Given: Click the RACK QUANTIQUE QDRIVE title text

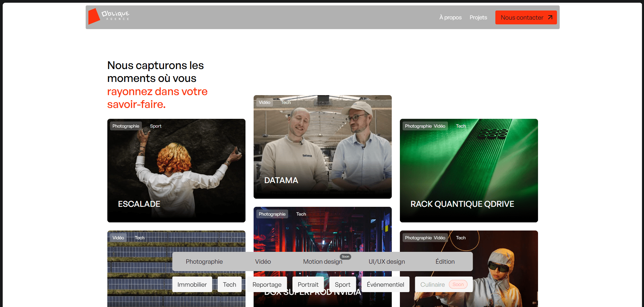Looking at the screenshot, I should click(x=462, y=204).
